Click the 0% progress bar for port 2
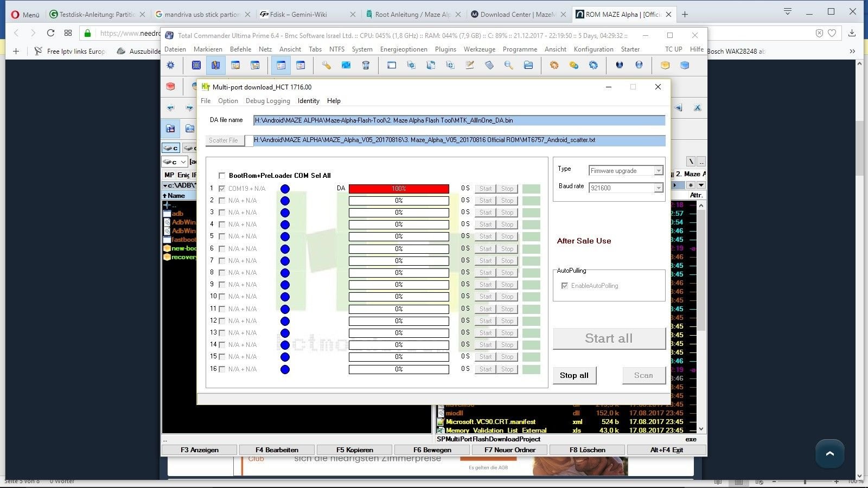The width and height of the screenshot is (868, 488). click(x=399, y=201)
